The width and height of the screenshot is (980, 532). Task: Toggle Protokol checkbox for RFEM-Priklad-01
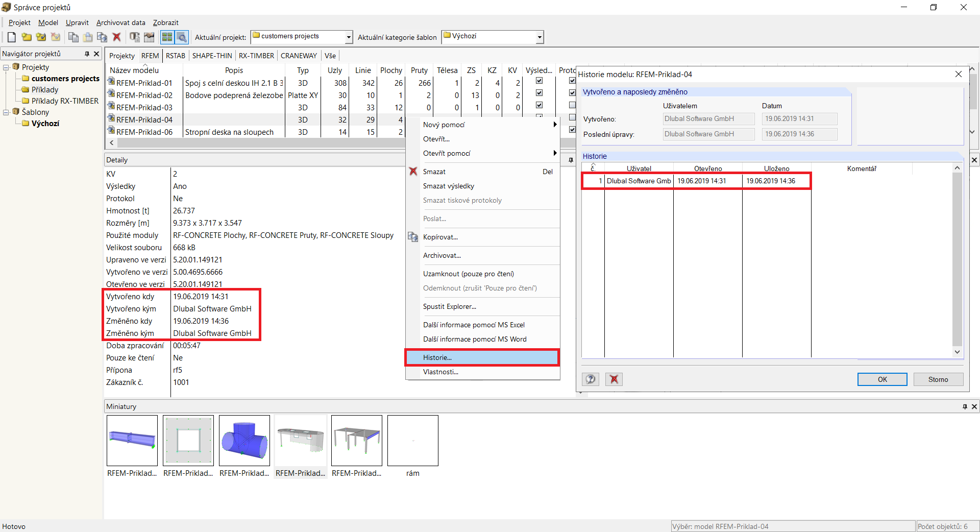(x=572, y=81)
